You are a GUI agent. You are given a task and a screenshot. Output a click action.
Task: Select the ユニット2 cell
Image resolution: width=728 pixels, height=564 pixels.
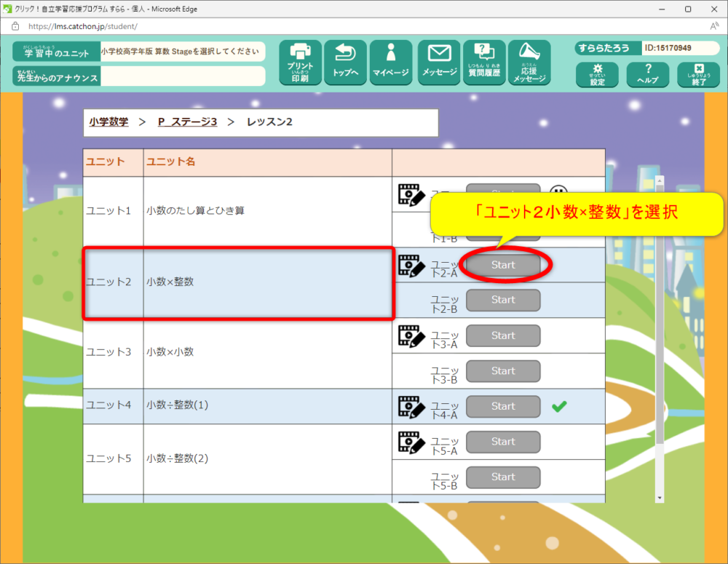click(114, 282)
